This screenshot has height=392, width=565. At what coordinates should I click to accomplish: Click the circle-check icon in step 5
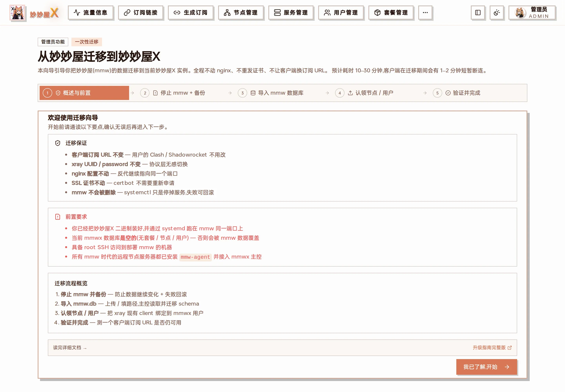point(448,93)
